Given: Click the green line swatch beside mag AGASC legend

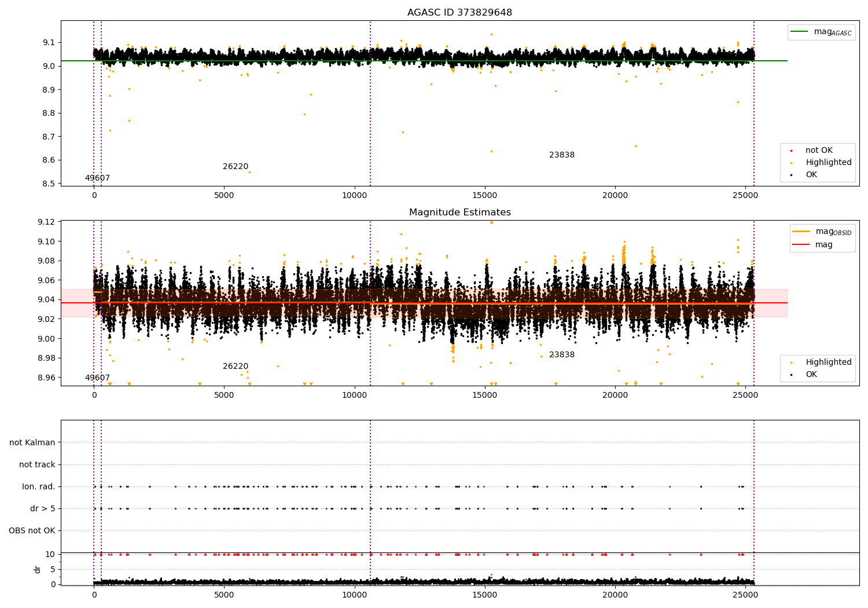Looking at the screenshot, I should coord(799,32).
